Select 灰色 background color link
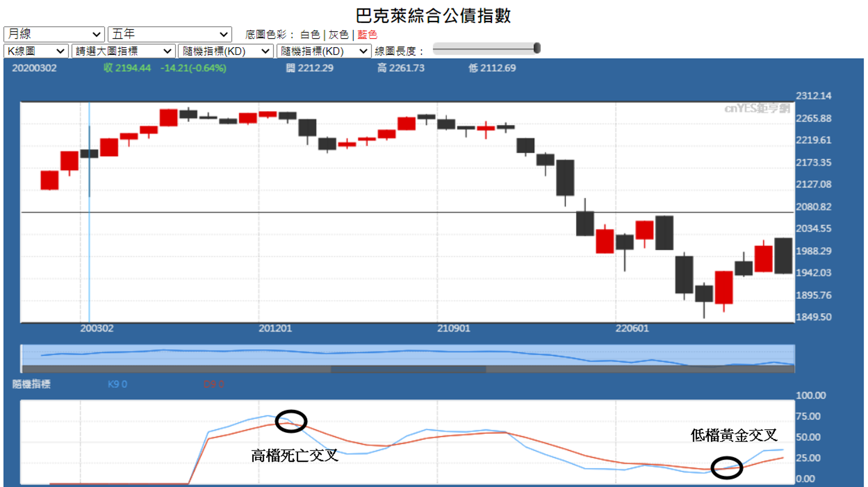Viewport: 868px width, 487px height. pos(339,35)
